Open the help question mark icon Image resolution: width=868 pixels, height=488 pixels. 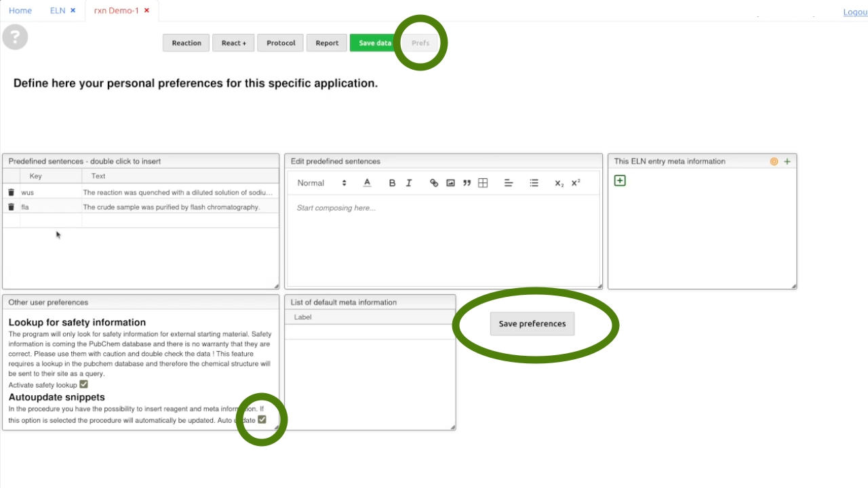15,37
